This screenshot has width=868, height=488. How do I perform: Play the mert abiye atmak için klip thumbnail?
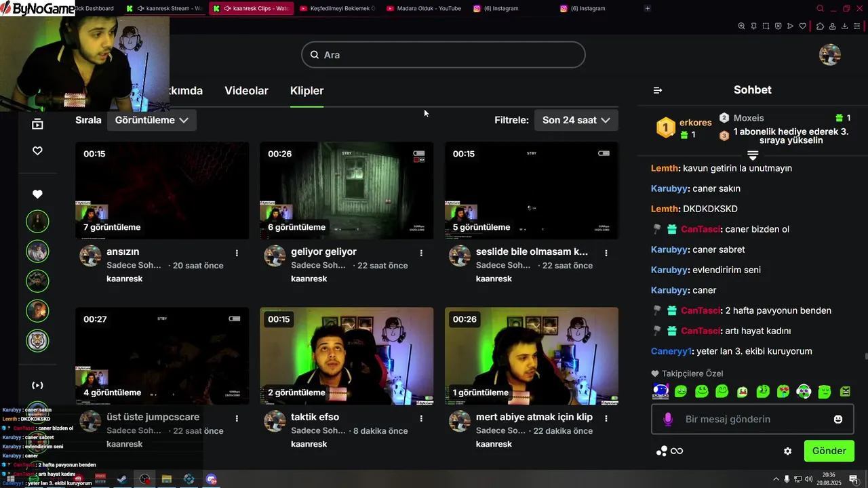coord(532,356)
